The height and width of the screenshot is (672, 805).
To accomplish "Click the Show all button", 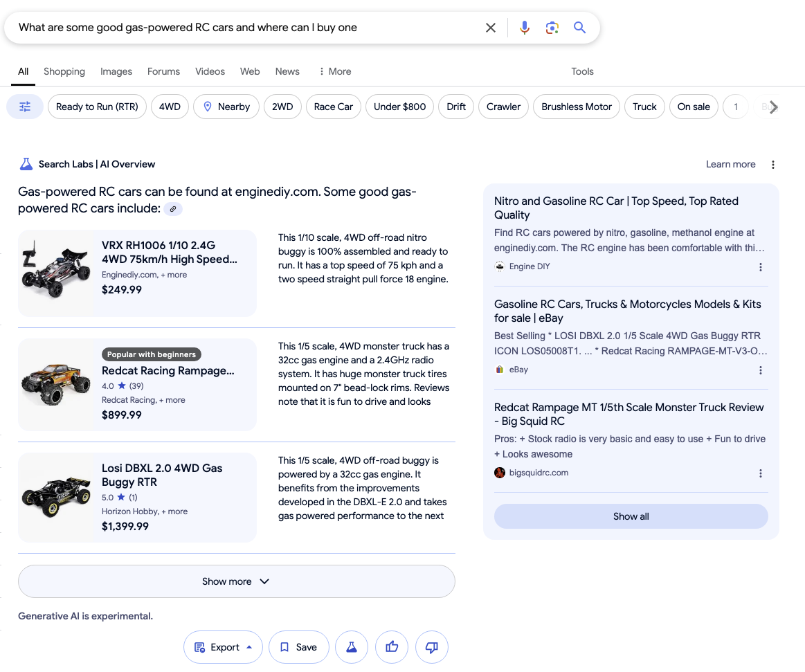I will pyautogui.click(x=631, y=516).
